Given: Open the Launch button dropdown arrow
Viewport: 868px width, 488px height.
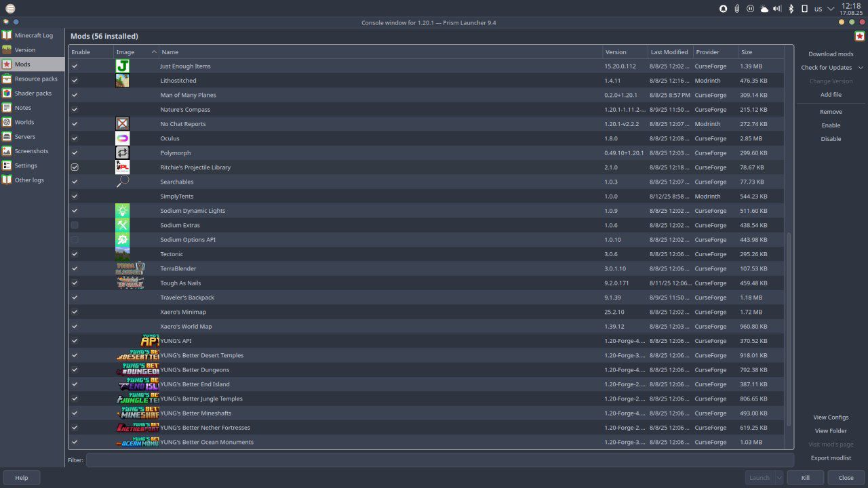Looking at the screenshot, I should click(x=779, y=478).
